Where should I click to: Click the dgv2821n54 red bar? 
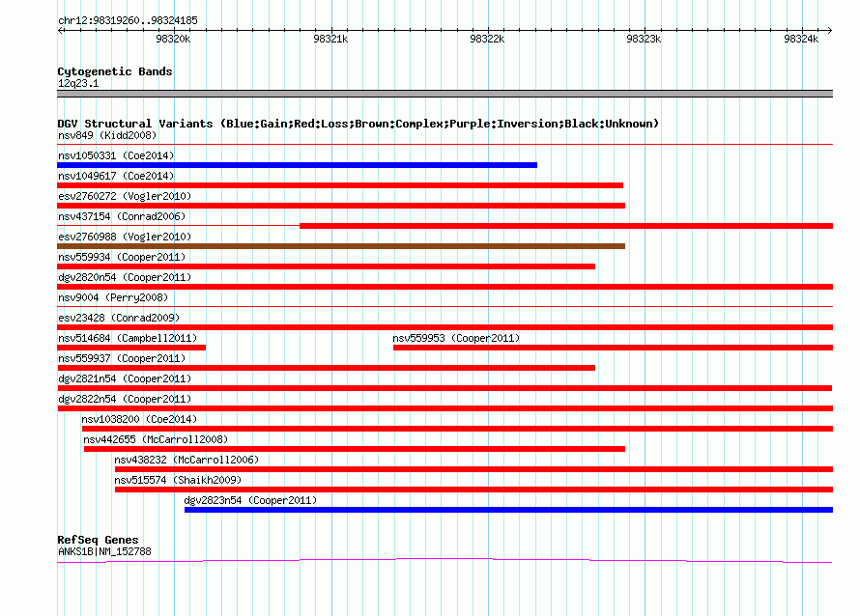click(x=444, y=388)
